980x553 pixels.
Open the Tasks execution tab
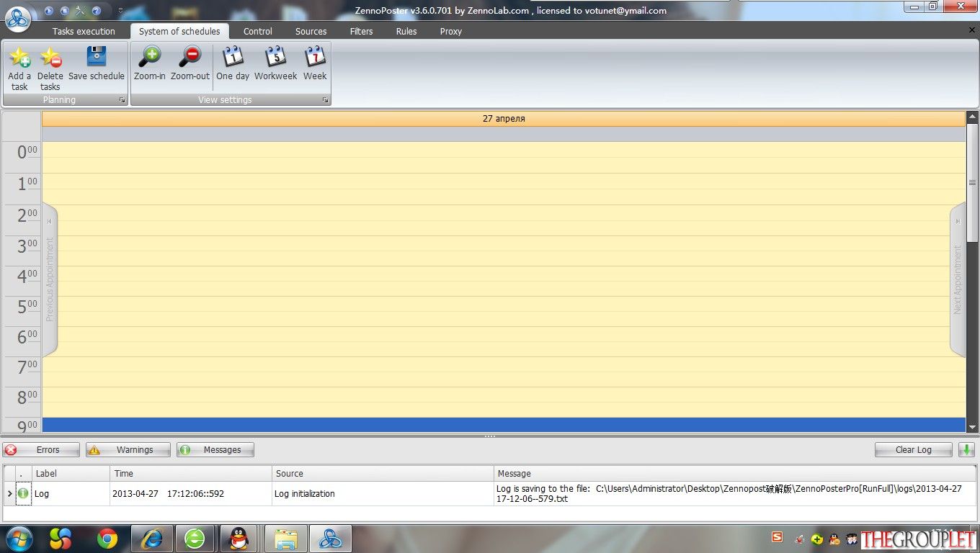pyautogui.click(x=84, y=31)
